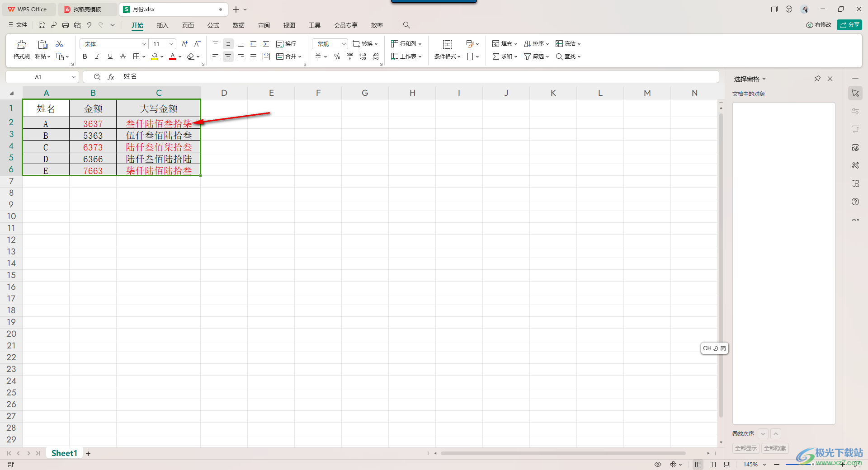Click the fill color yellow swatch

pos(155,56)
